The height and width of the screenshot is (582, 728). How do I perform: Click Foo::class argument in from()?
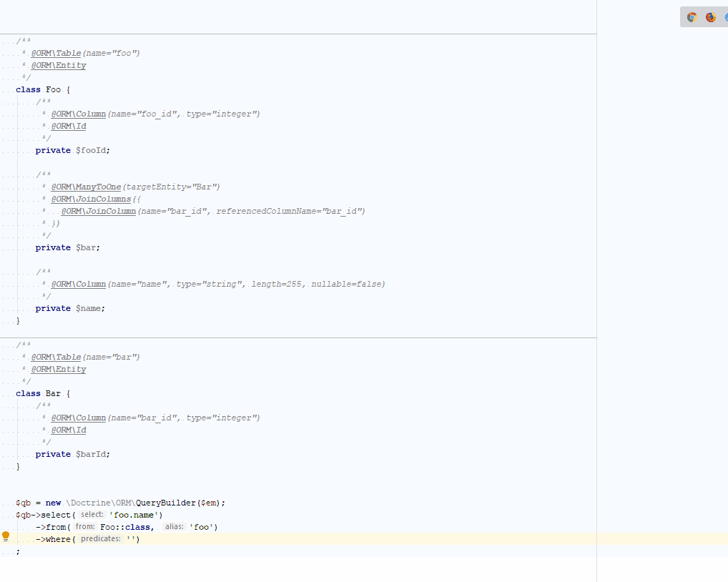[125, 527]
